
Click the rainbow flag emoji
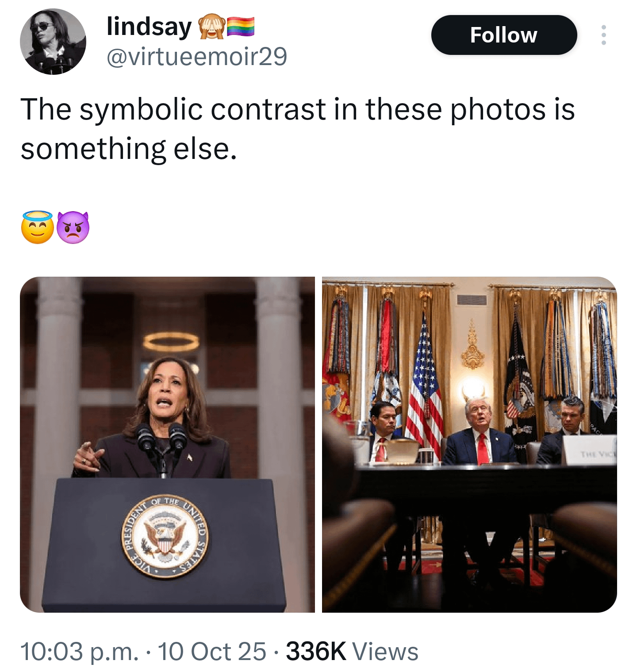pos(241,27)
